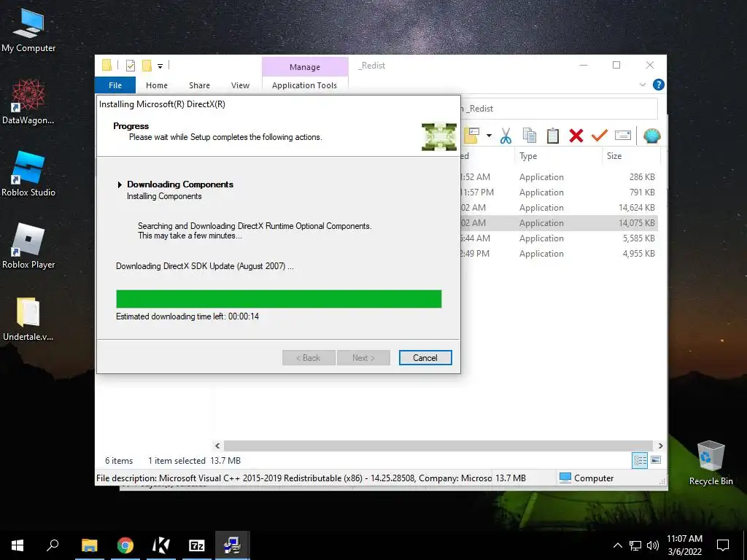Click the taskbar Search magnifier

pyautogui.click(x=53, y=545)
